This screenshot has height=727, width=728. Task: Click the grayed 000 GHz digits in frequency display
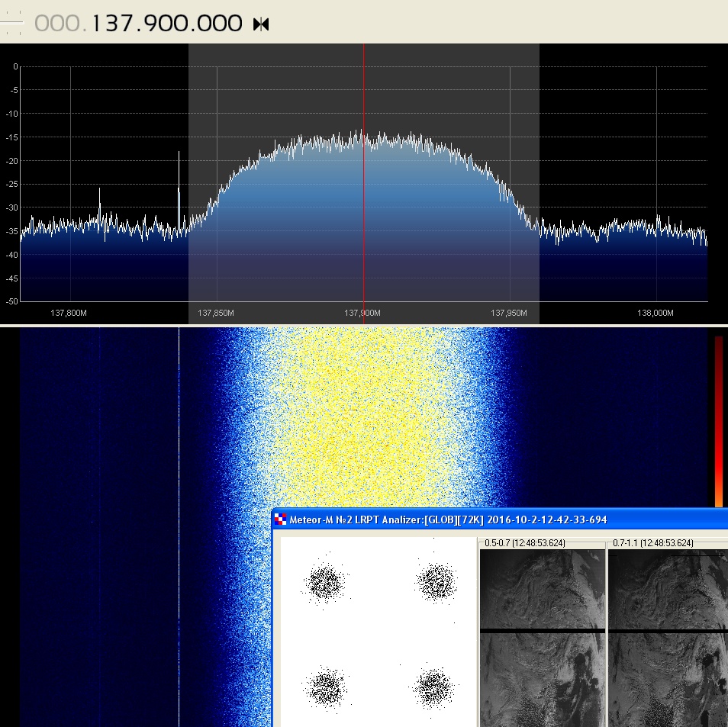[x=57, y=23]
